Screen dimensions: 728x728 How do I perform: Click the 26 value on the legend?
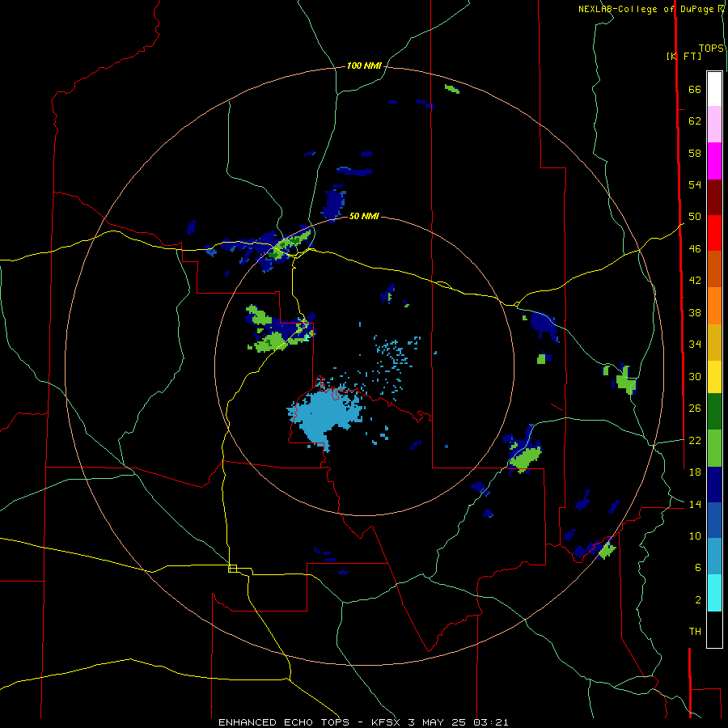tap(695, 408)
